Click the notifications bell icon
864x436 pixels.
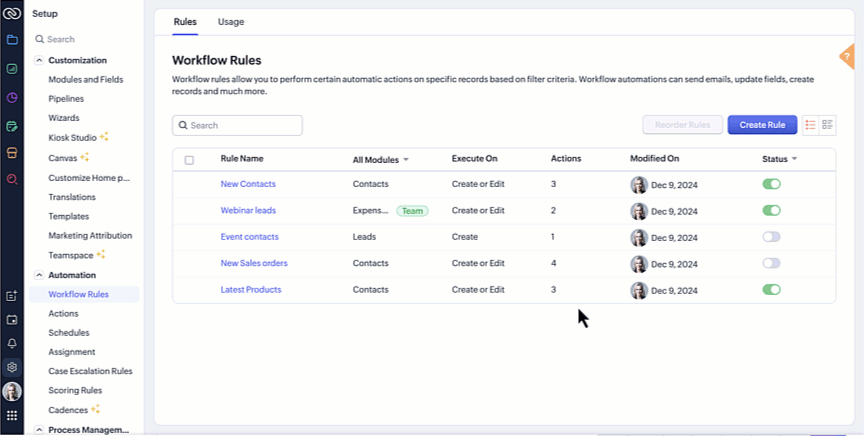coord(12,343)
